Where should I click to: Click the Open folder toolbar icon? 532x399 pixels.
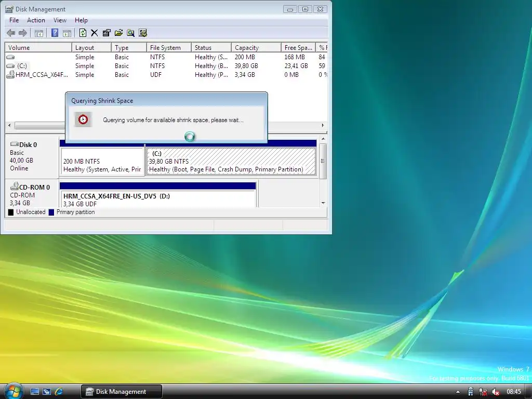coord(118,33)
